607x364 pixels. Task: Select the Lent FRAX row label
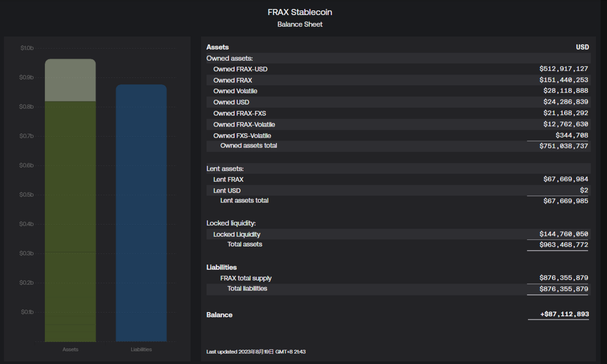tap(228, 179)
